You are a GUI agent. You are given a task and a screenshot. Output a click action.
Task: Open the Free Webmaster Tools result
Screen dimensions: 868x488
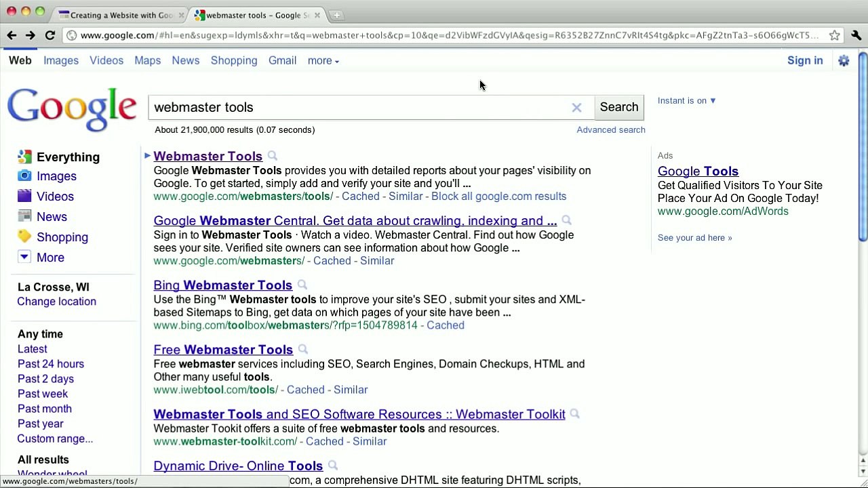223,350
